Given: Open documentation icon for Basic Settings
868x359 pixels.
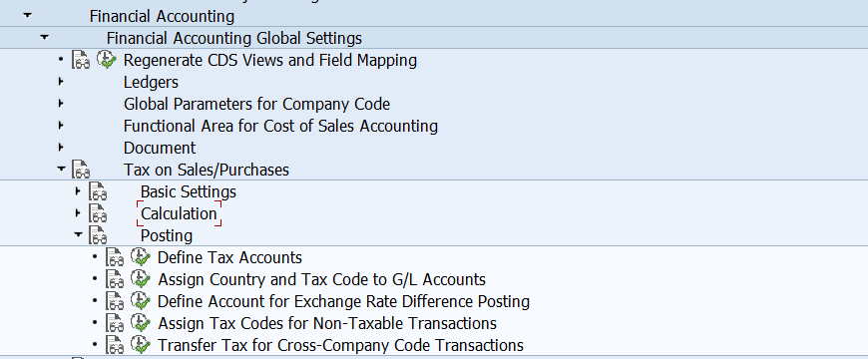Looking at the screenshot, I should click(98, 191).
